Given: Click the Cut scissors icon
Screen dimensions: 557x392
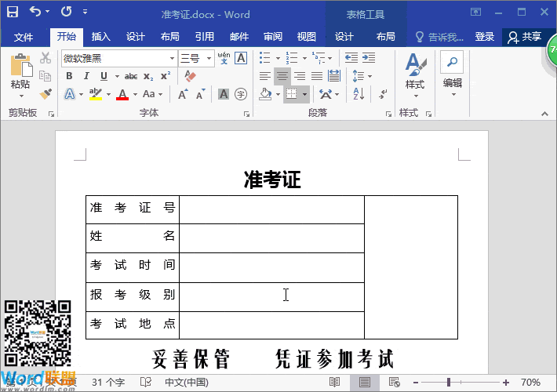Looking at the screenshot, I should [x=46, y=58].
